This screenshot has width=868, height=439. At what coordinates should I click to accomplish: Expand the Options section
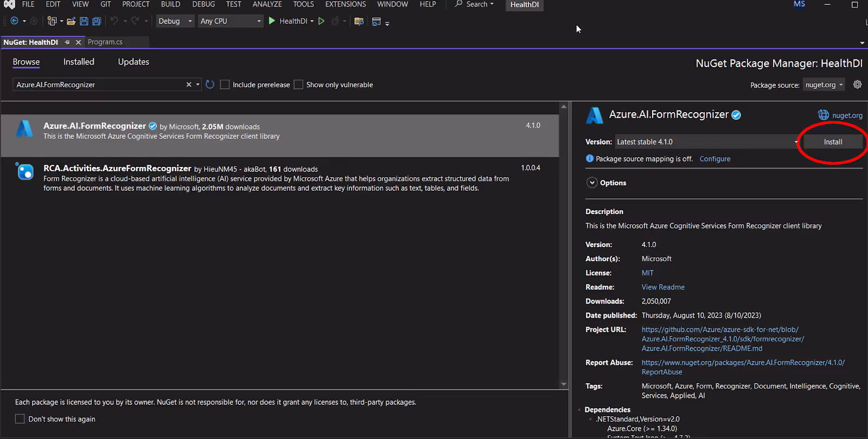coord(592,183)
